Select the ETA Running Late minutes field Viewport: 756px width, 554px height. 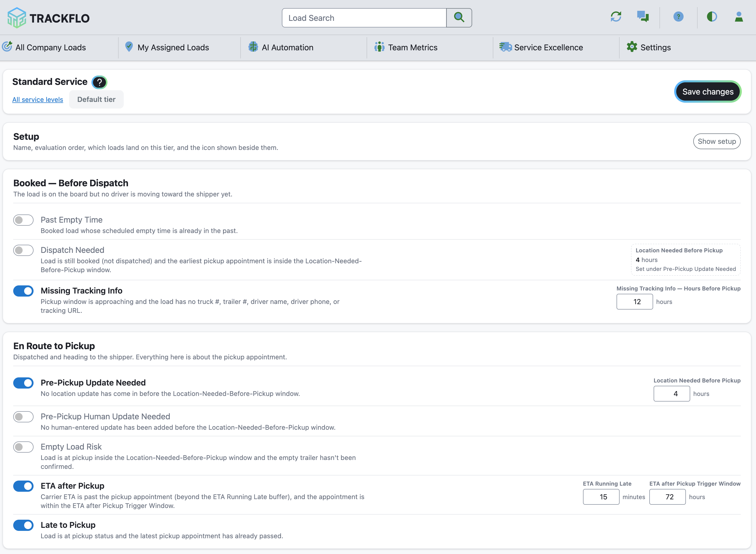(601, 497)
